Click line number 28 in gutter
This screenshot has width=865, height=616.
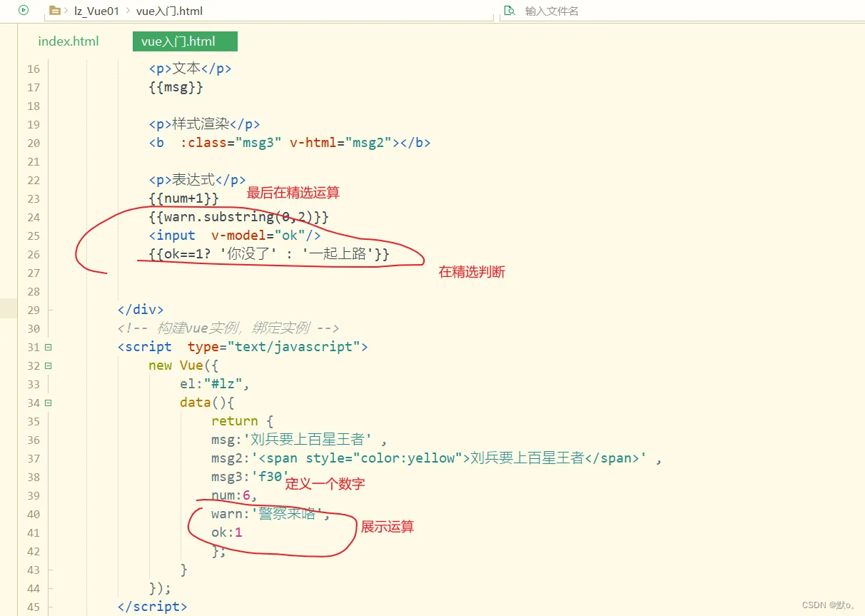(x=34, y=291)
